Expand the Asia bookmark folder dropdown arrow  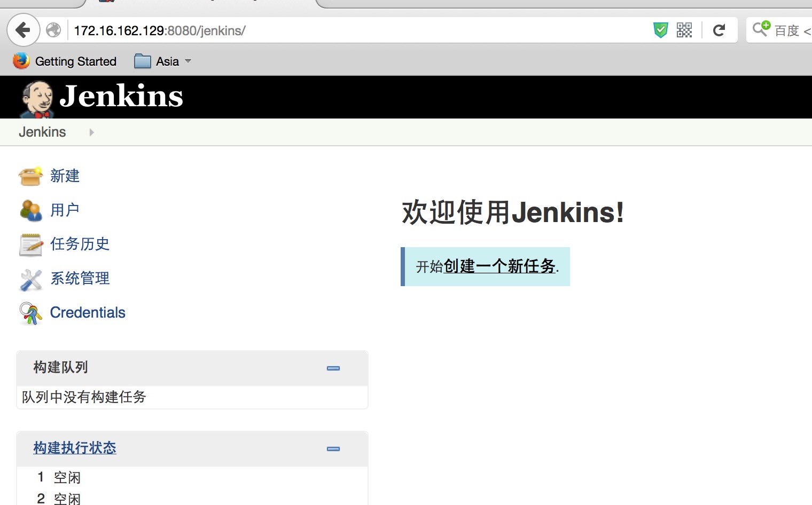click(188, 61)
